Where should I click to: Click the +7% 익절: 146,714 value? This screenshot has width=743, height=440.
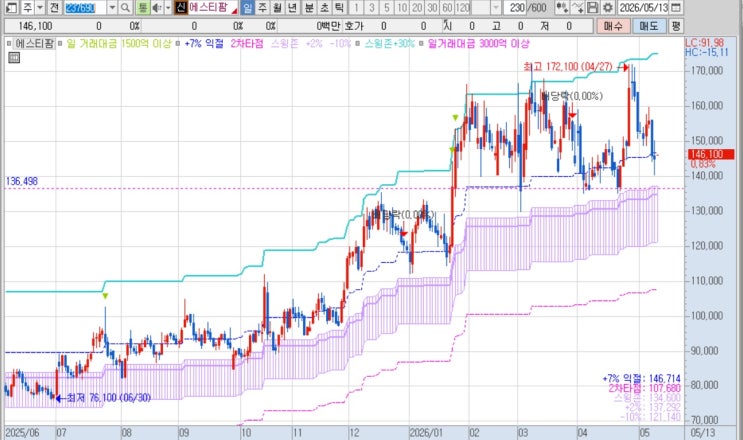(642, 378)
